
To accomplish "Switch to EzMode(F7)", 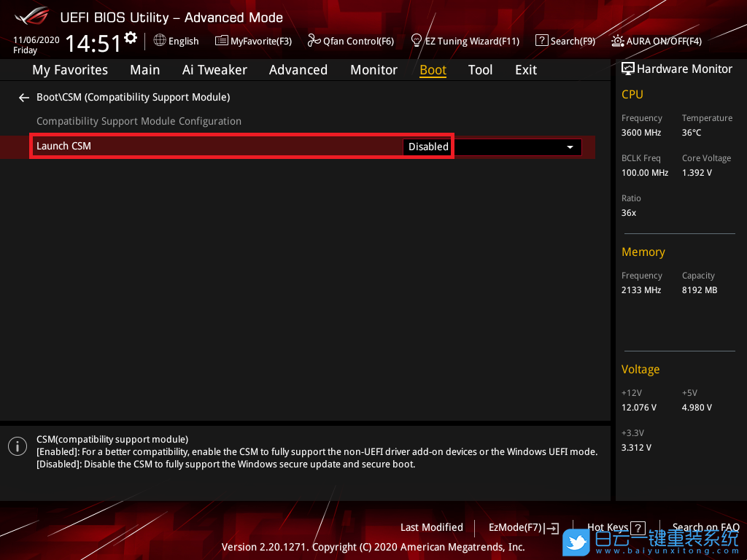I will [523, 528].
